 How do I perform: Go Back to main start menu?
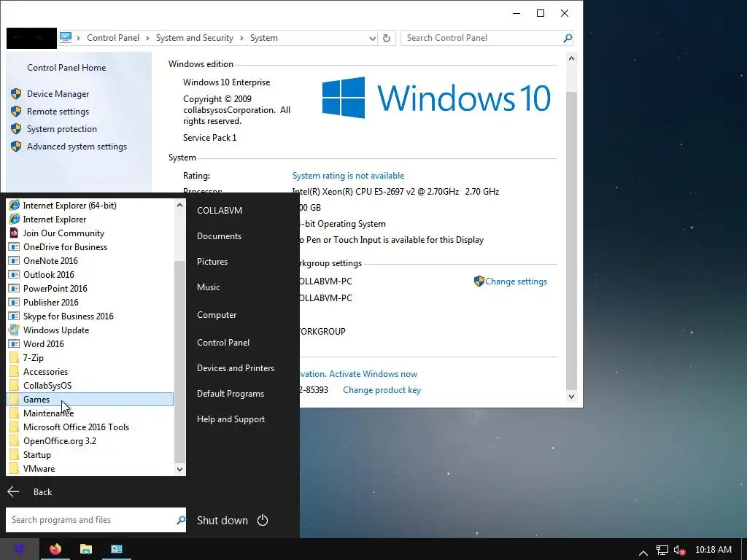click(x=29, y=492)
